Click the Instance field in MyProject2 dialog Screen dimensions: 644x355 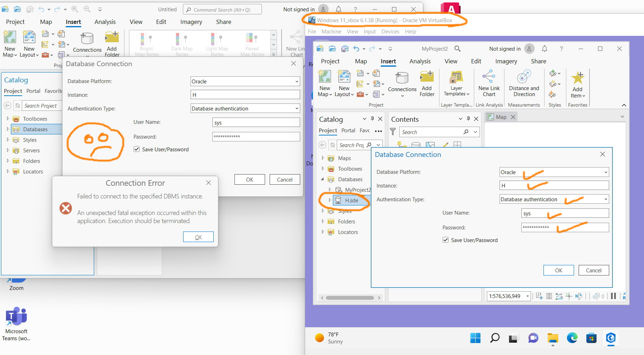(x=554, y=185)
